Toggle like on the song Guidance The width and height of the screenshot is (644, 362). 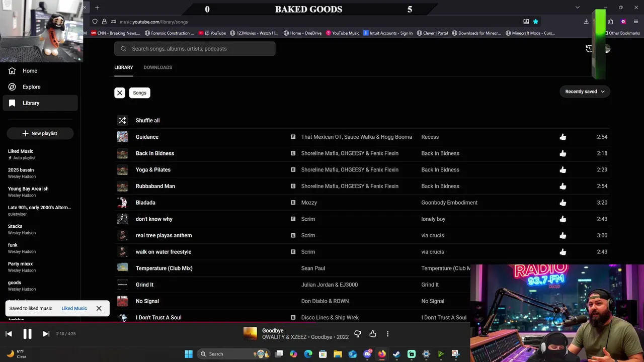tap(562, 137)
